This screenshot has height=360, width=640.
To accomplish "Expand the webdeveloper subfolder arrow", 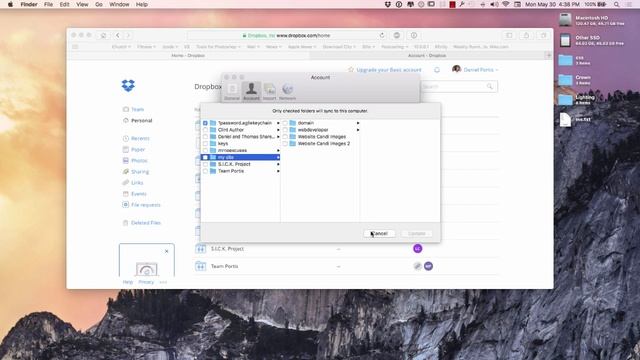I will (358, 130).
